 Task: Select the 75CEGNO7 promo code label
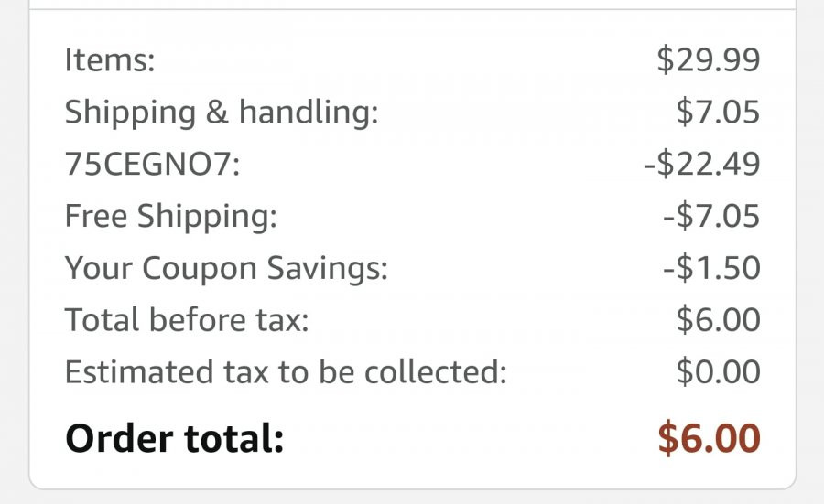coord(152,164)
